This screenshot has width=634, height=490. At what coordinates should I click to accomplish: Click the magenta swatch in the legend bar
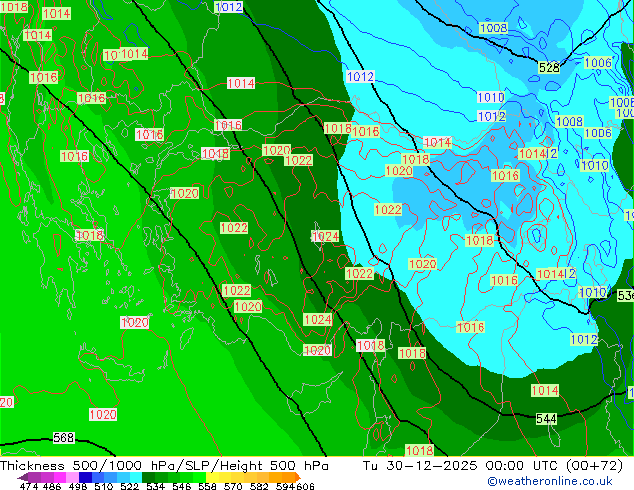pyautogui.click(x=60, y=477)
